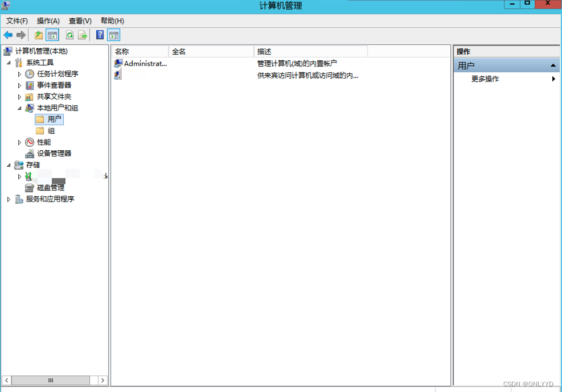
Task: Click the guest user icon in second row
Action: tap(118, 75)
